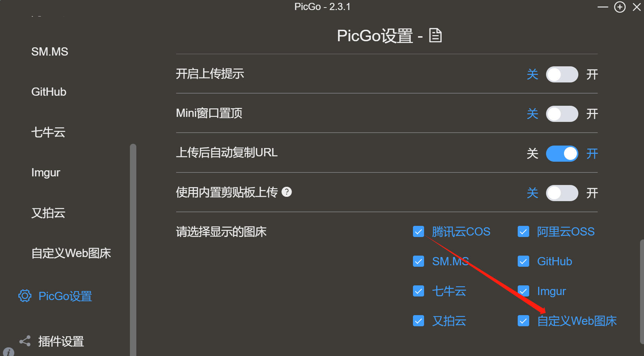
Task: Enable the 开启上传提示 switch
Action: point(562,74)
